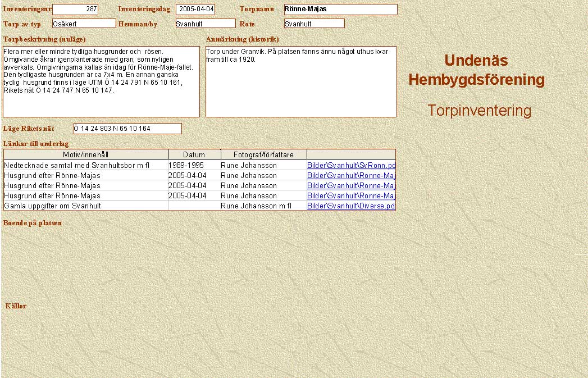Click the 1989-1995 date cell
Image resolution: width=588 pixels, height=378 pixels.
click(186, 165)
